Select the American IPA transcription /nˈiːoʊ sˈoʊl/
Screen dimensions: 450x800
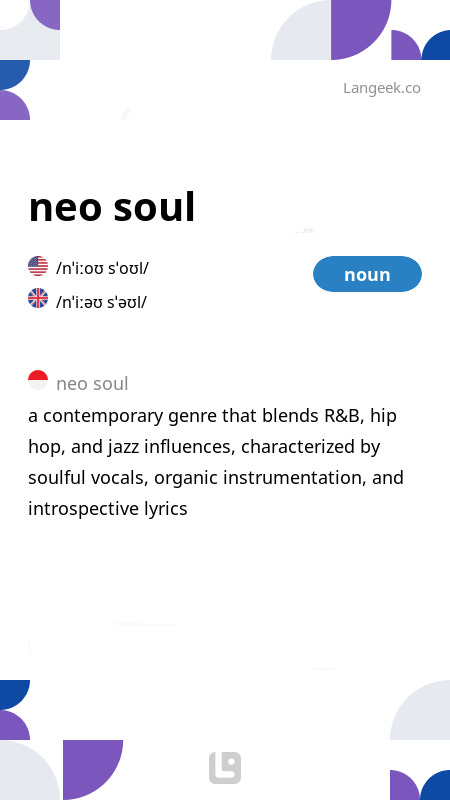(102, 268)
